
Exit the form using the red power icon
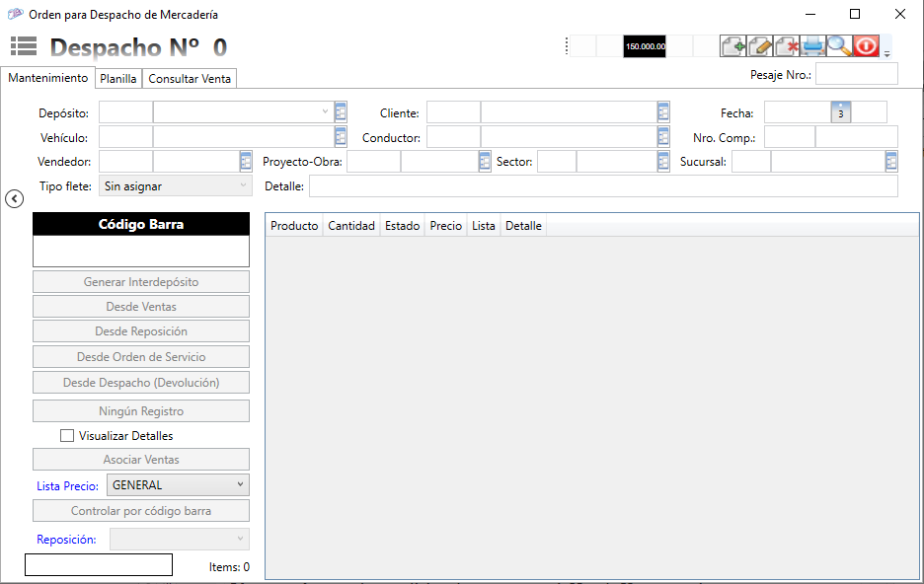coord(866,46)
